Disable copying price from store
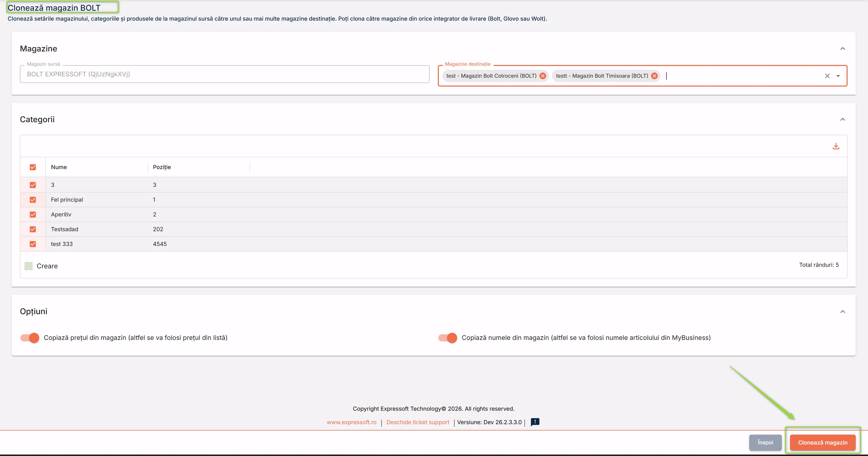The image size is (868, 456). pyautogui.click(x=30, y=338)
